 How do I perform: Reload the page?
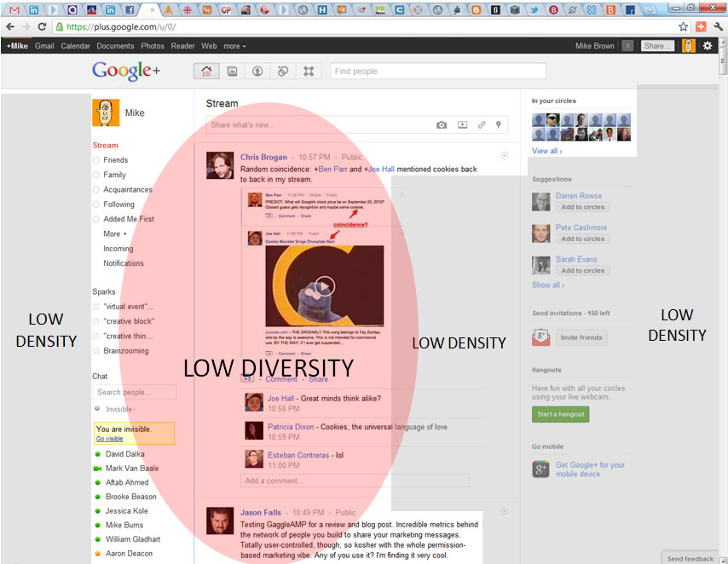[x=42, y=26]
